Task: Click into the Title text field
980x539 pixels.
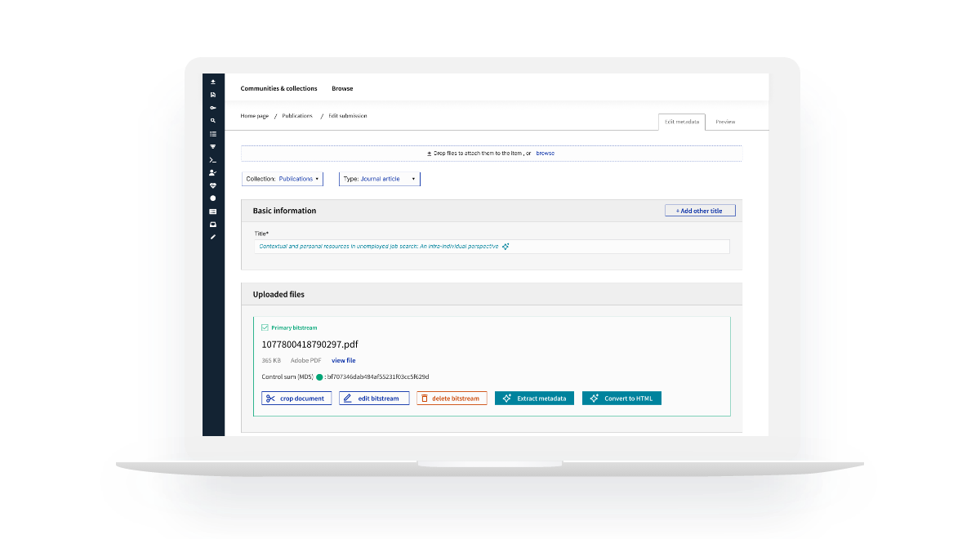Action: click(x=612, y=247)
